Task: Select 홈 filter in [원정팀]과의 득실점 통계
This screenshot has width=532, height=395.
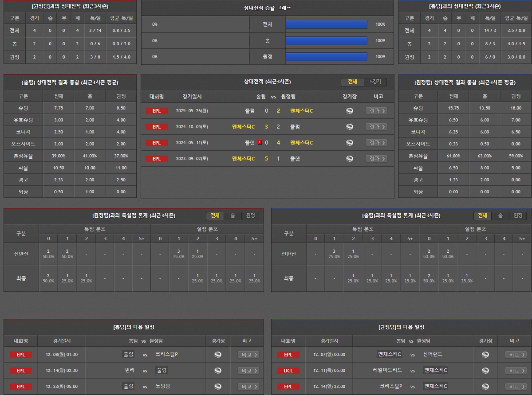Action: [233, 215]
